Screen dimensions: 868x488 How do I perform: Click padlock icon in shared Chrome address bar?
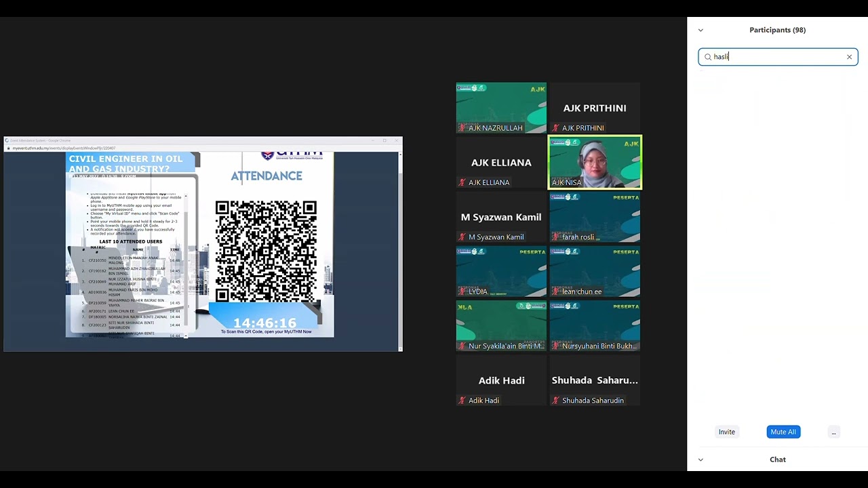click(x=9, y=148)
